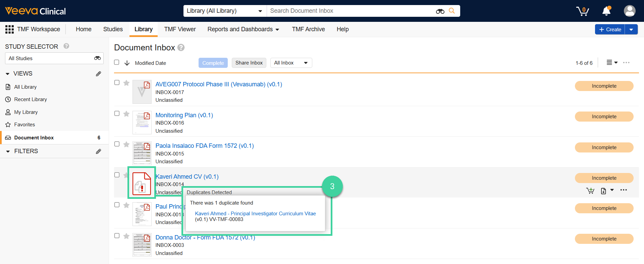Tick the select-all documents checkbox
This screenshot has width=644, height=264.
coord(117,62)
